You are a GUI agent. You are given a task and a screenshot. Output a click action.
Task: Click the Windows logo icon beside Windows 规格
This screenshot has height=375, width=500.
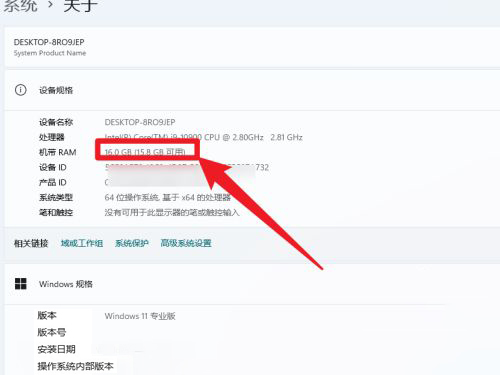click(x=21, y=284)
